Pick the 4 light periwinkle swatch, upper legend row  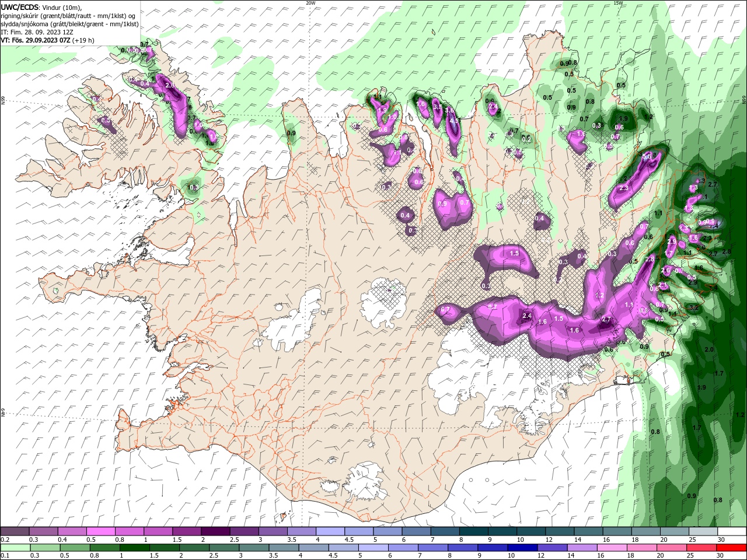click(330, 531)
